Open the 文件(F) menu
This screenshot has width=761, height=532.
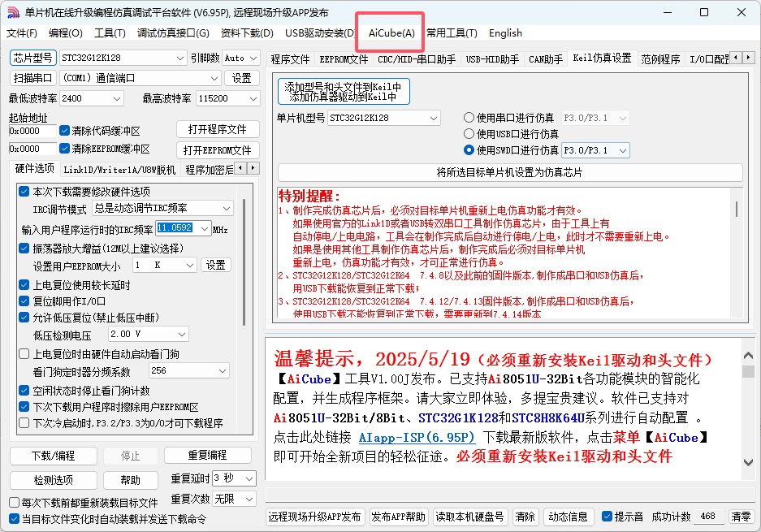click(x=22, y=33)
